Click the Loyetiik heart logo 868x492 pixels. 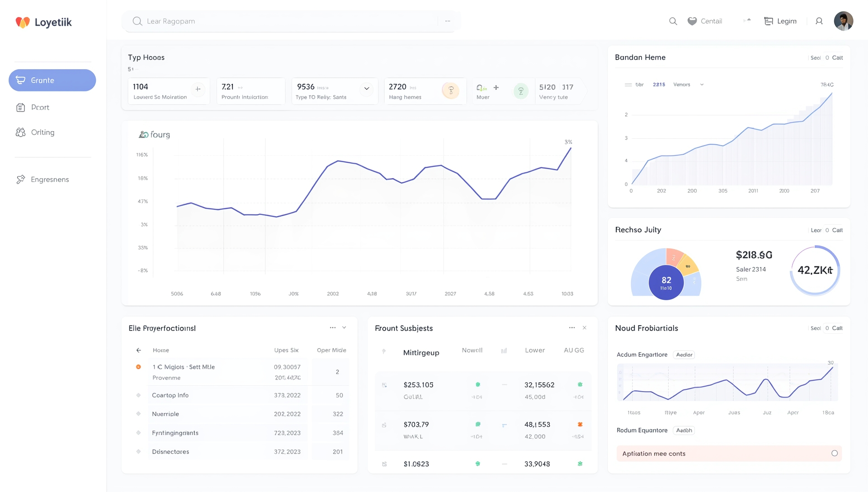tap(23, 22)
